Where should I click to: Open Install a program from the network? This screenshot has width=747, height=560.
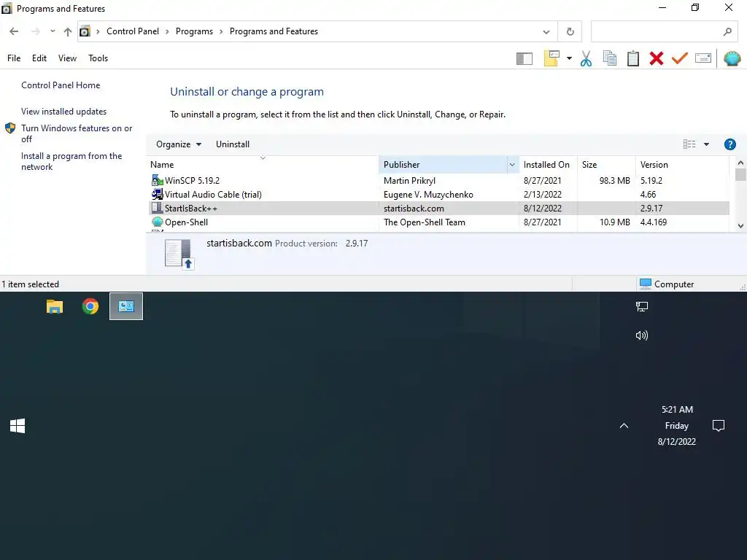coord(71,161)
